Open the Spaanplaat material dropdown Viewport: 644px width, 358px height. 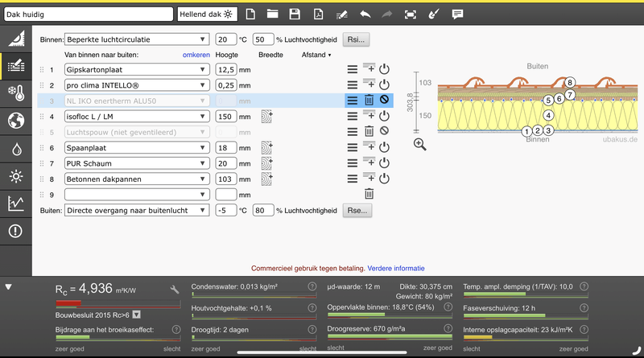pos(137,147)
